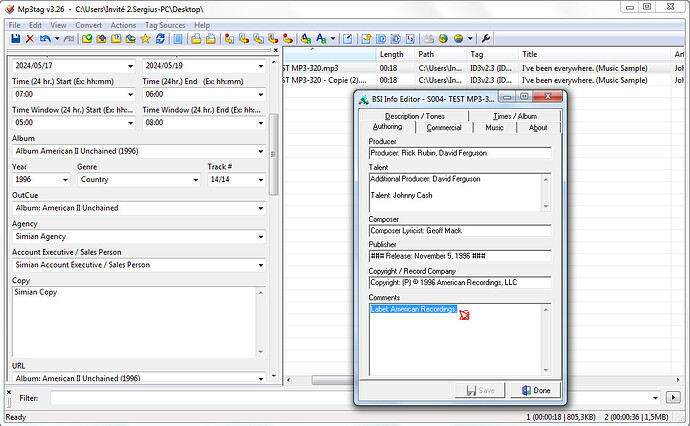Open the Help menu
690x426 pixels.
(202, 25)
